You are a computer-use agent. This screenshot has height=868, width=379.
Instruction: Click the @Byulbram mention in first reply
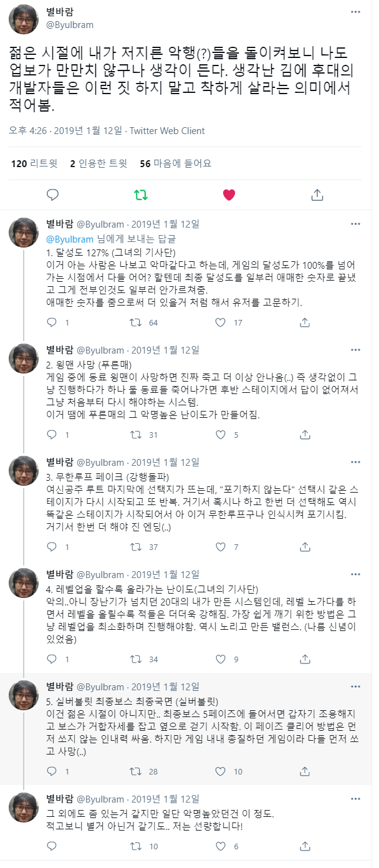70,239
